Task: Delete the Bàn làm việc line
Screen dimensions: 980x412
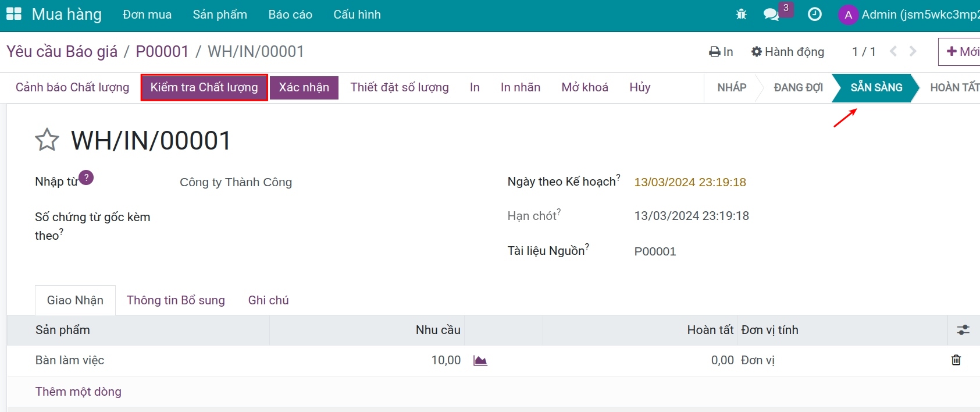Action: 956,360
